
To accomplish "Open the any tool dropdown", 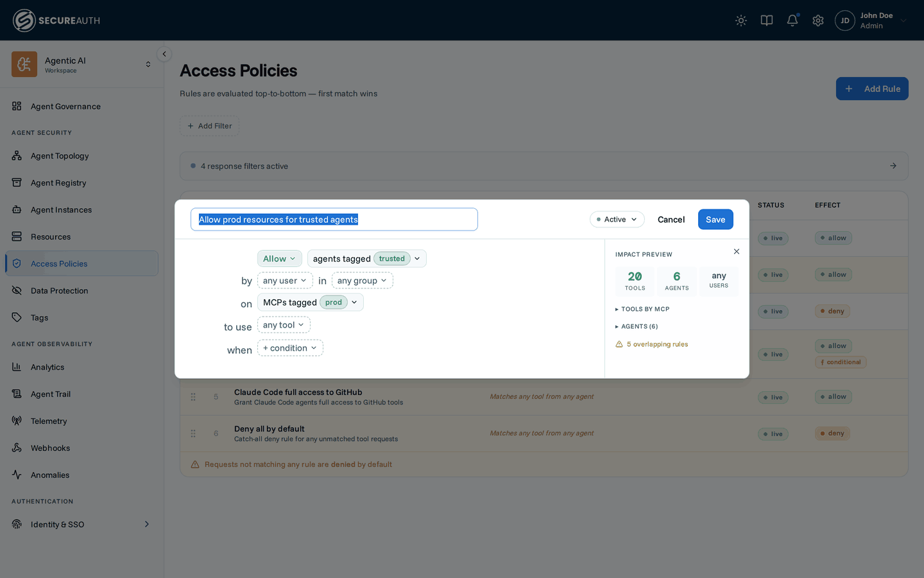I will pyautogui.click(x=284, y=325).
